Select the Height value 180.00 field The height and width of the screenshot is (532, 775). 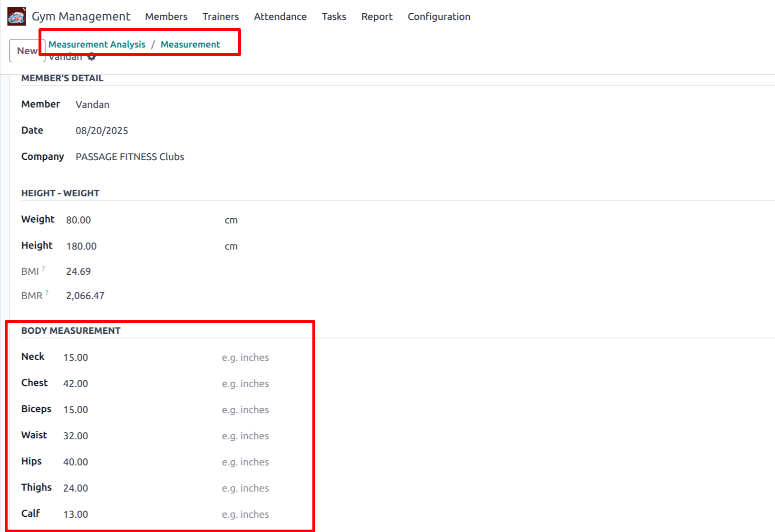(81, 246)
